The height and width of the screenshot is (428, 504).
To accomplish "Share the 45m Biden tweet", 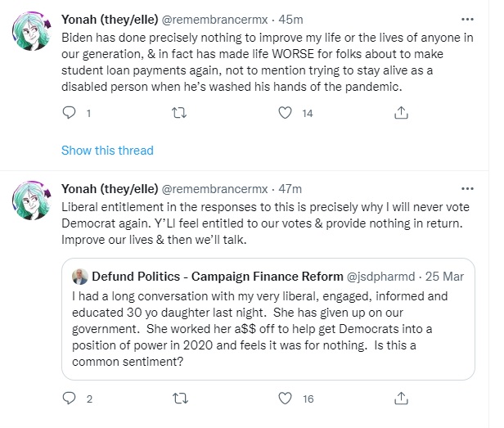I will 401,113.
